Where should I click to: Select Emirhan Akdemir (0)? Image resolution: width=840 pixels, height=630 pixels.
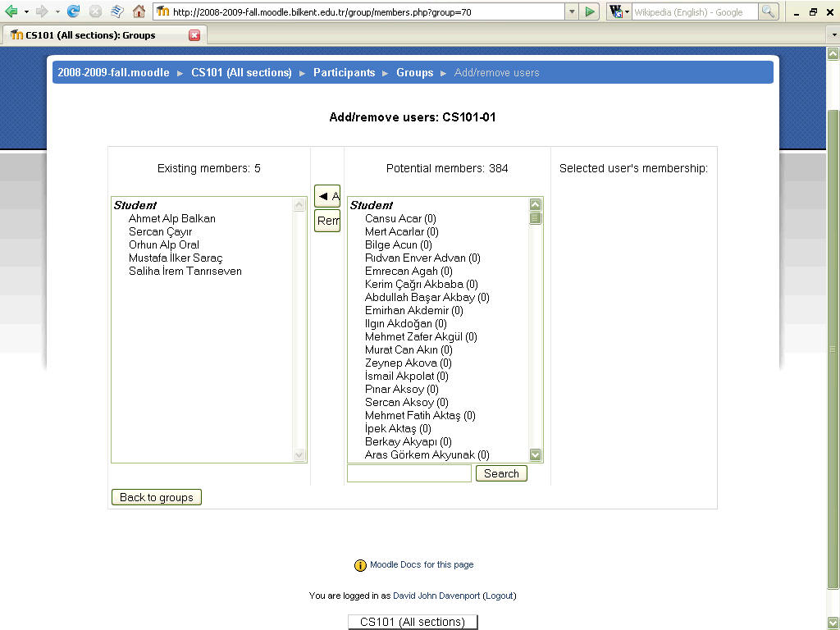[x=414, y=310]
